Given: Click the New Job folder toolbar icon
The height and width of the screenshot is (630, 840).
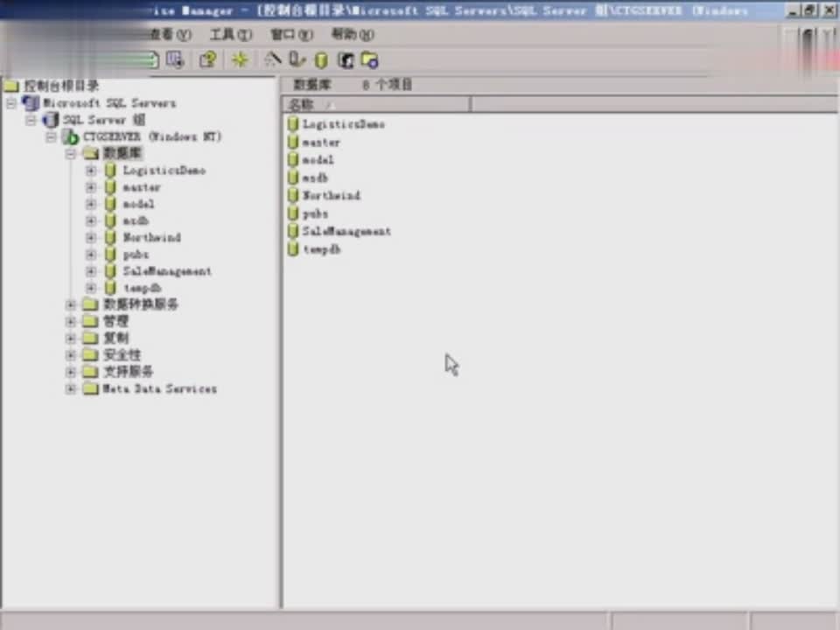Looking at the screenshot, I should click(x=369, y=60).
